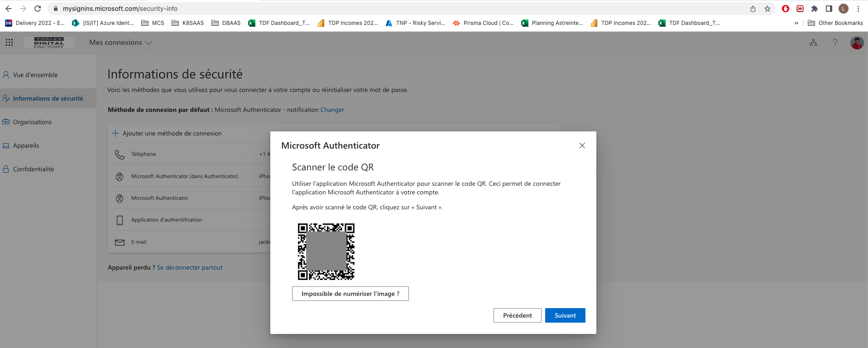
Task: Open the [IS/IT] Azure Ident... bookmark
Action: [x=103, y=23]
